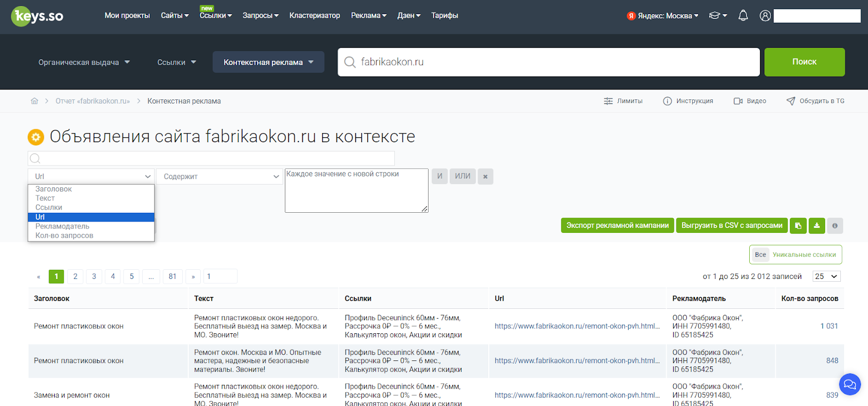Viewport: 868px width, 406px height.
Task: Remove the filter with the x button
Action: coord(486,176)
